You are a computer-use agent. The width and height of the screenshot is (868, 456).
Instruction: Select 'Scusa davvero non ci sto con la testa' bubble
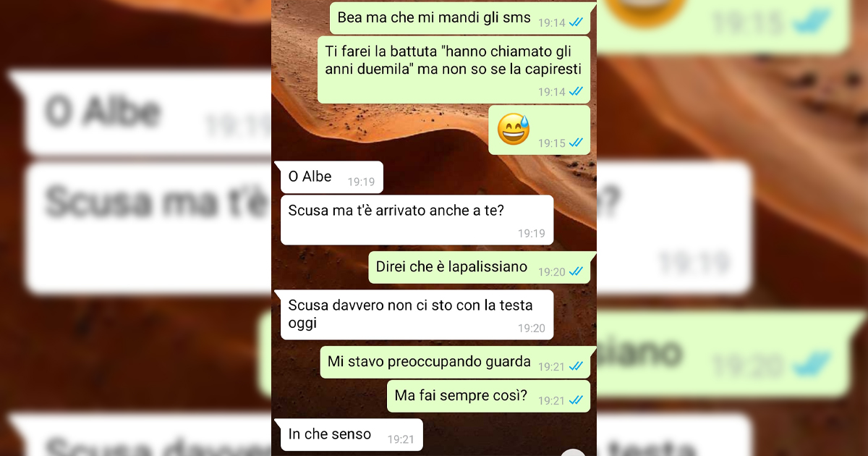point(417,315)
